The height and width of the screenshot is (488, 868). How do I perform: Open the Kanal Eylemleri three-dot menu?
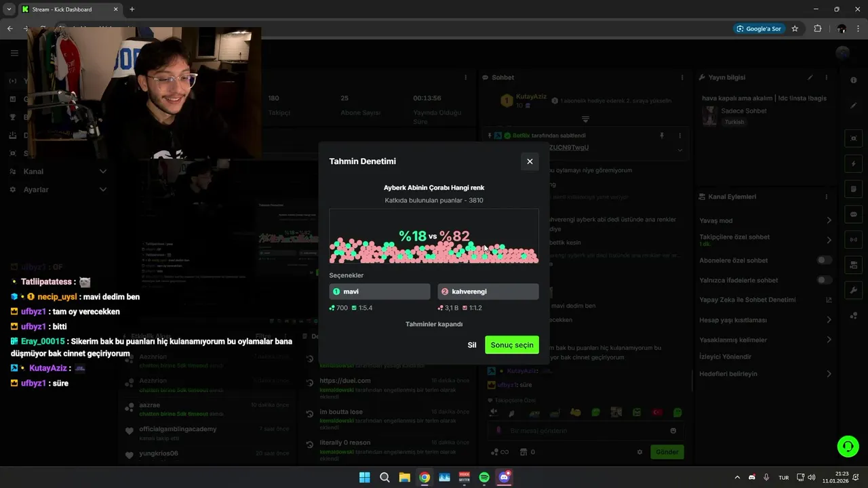pyautogui.click(x=826, y=197)
